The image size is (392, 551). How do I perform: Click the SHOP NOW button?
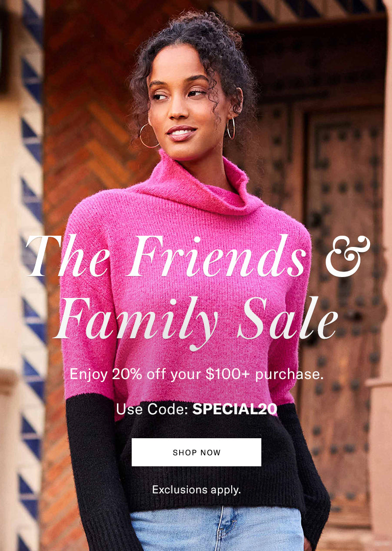tap(196, 452)
